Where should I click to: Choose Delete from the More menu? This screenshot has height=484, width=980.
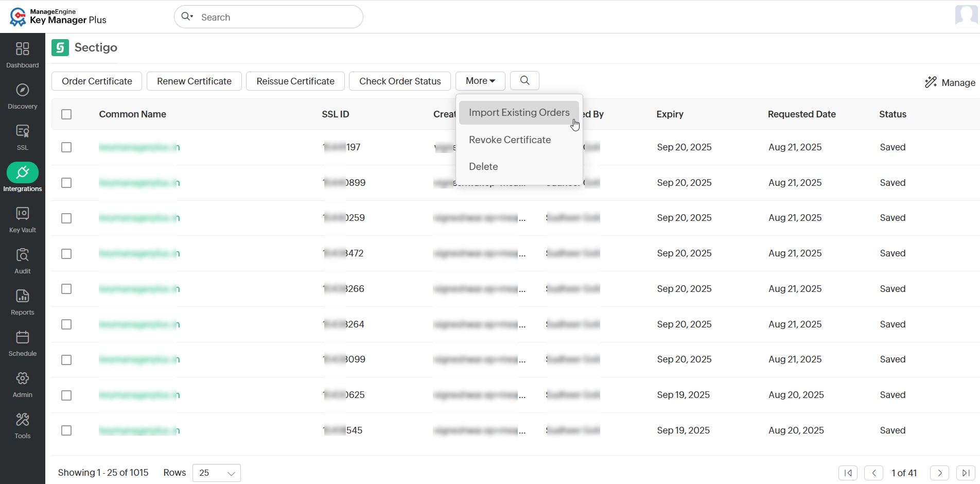(483, 167)
